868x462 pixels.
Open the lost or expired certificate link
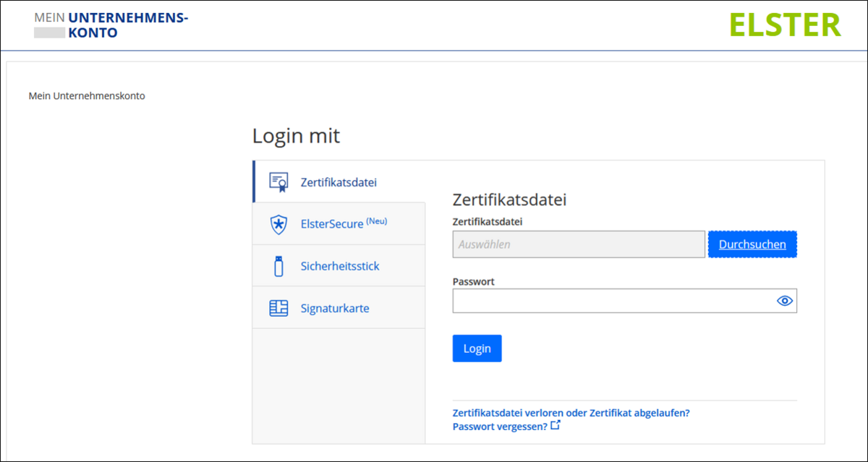pyautogui.click(x=571, y=413)
